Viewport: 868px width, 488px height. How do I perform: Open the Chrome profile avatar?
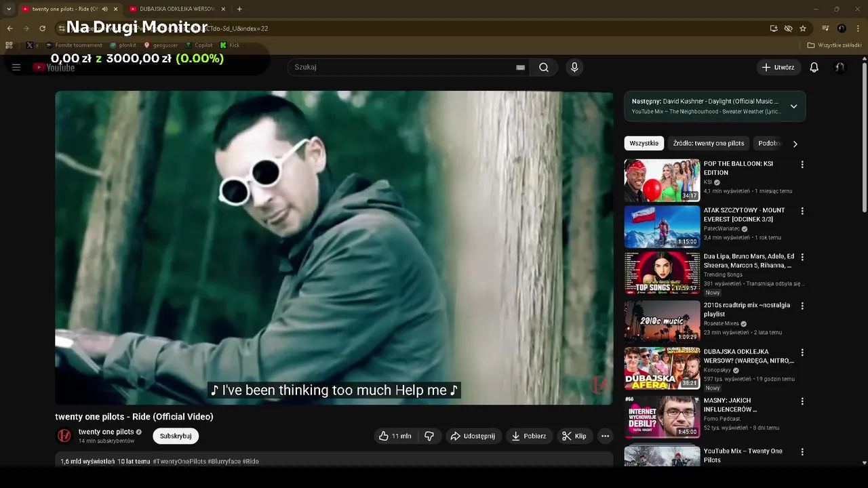click(x=842, y=28)
